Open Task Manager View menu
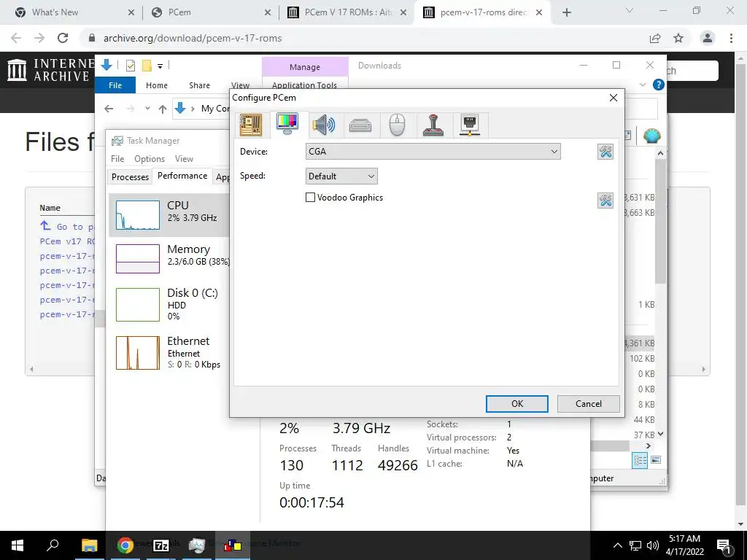747x560 pixels. [184, 158]
